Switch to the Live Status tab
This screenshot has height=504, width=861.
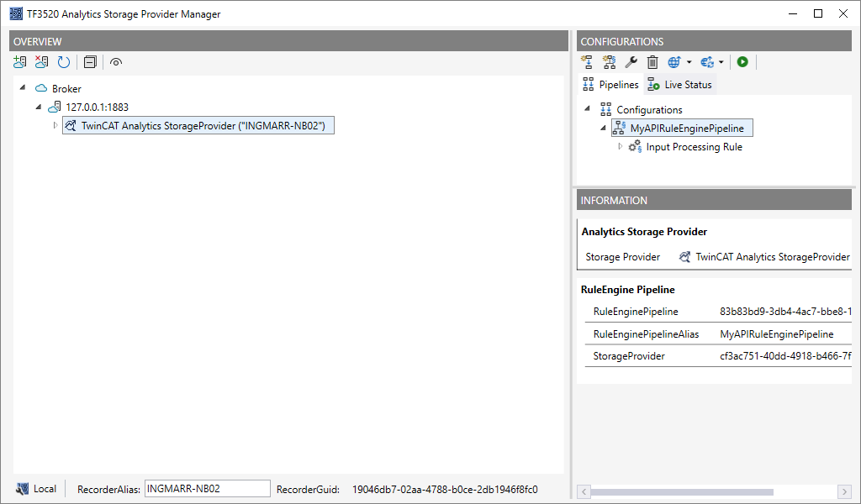click(x=679, y=85)
